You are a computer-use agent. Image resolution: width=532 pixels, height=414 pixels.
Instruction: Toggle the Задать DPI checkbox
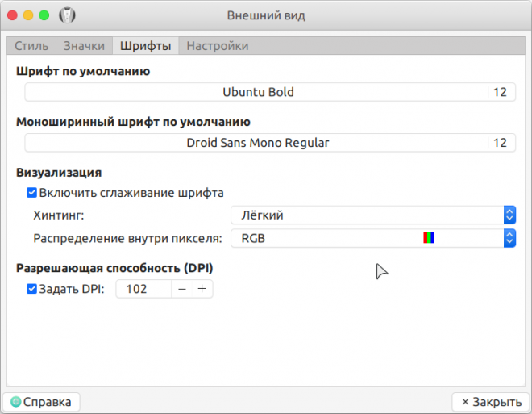32,289
